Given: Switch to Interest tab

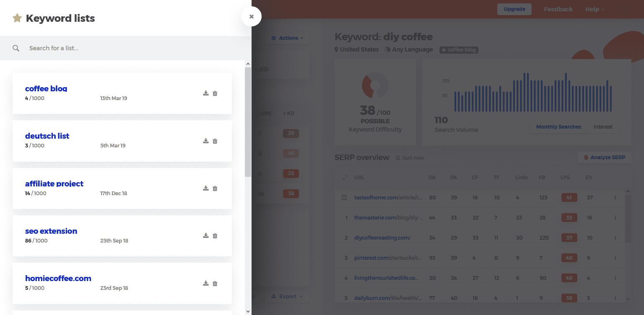Looking at the screenshot, I should pos(603,127).
